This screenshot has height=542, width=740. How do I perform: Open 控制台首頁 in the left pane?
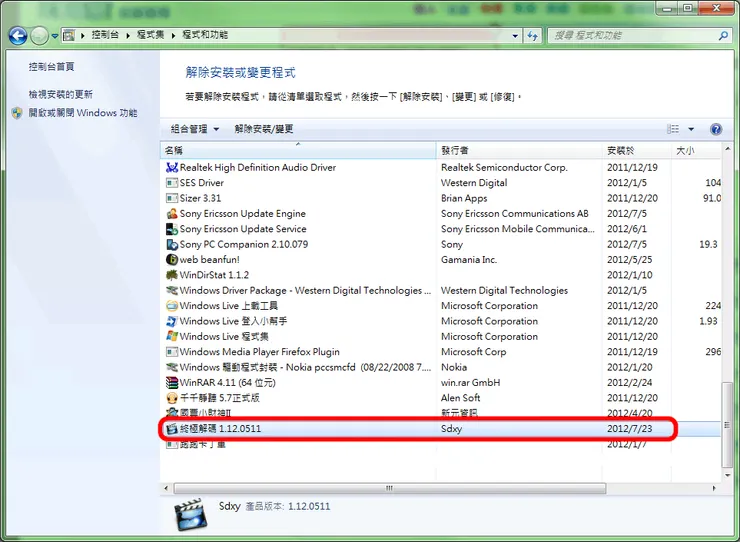coord(51,67)
